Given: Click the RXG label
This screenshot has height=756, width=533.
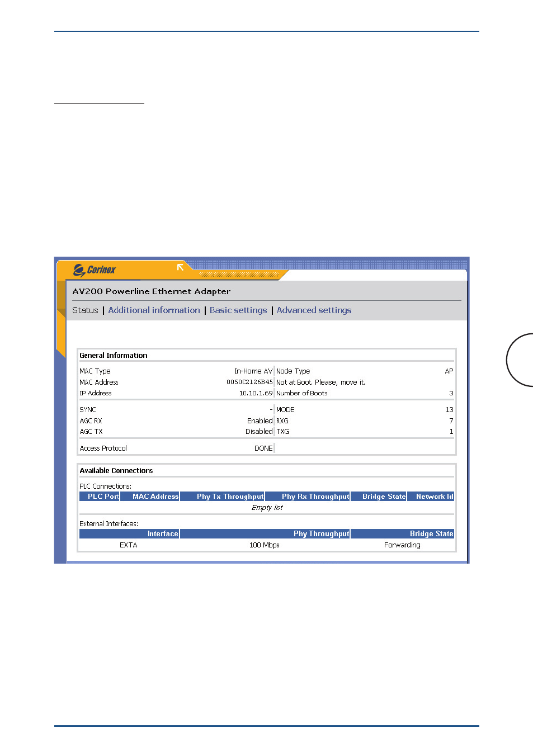Looking at the screenshot, I should [x=282, y=421].
